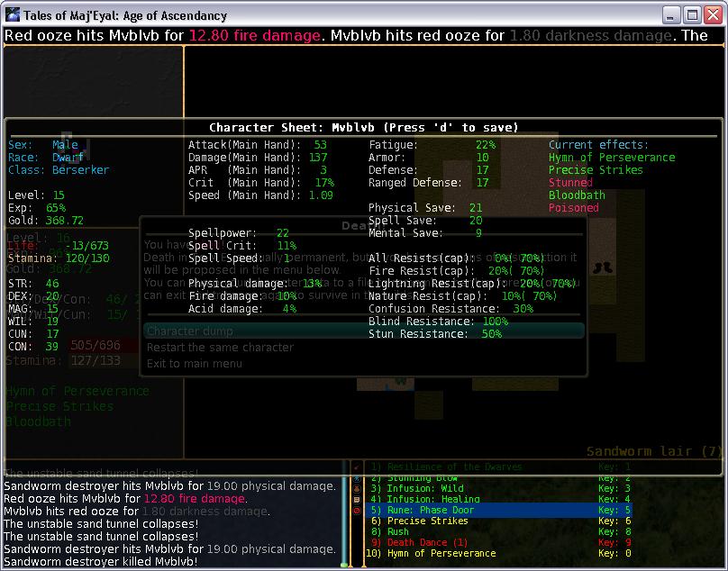The height and width of the screenshot is (571, 728).
Task: Select Character dump in the death menu
Action: [363, 331]
